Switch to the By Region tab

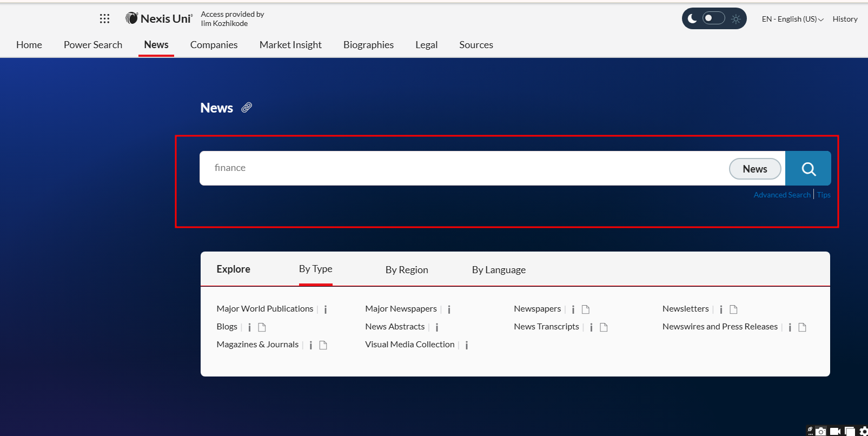407,269
